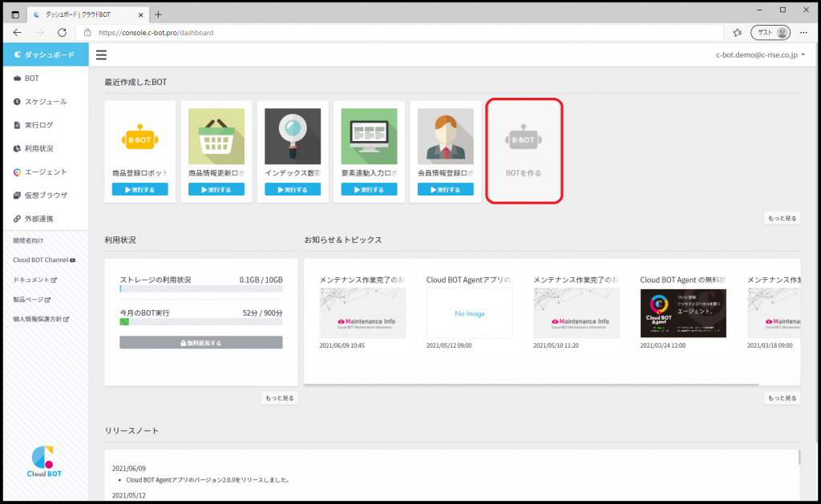Click the site lock icon in address bar

point(87,32)
